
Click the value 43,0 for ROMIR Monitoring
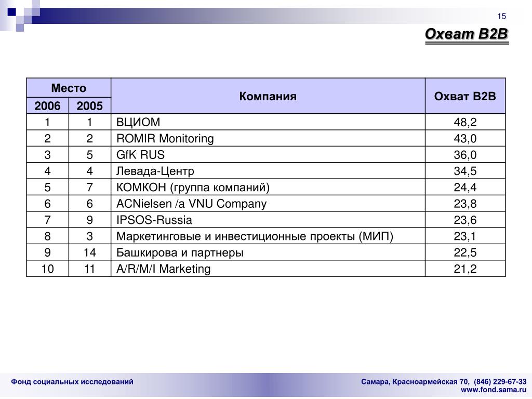(x=465, y=138)
